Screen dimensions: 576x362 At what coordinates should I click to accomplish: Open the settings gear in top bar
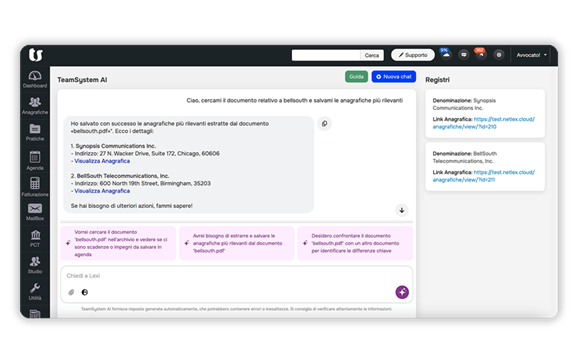pyautogui.click(x=498, y=55)
